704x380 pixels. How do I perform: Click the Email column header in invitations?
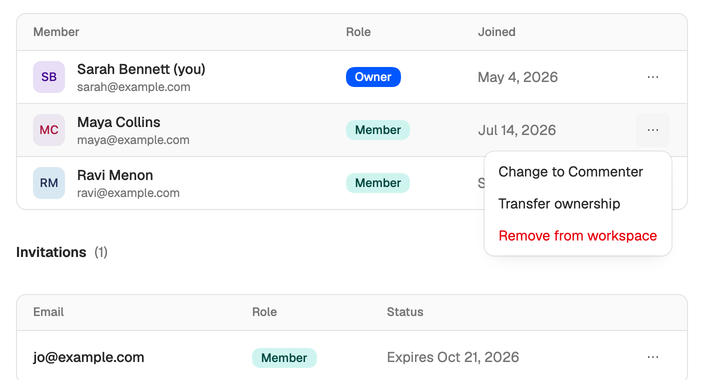point(48,312)
